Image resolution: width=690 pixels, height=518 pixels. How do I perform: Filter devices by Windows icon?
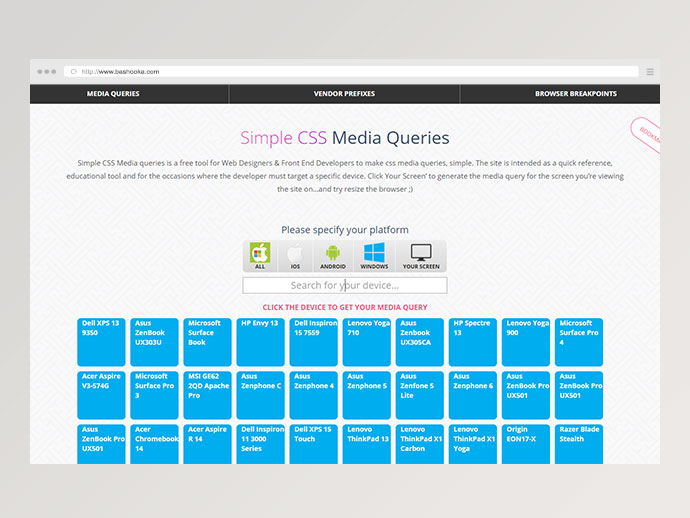tap(374, 256)
